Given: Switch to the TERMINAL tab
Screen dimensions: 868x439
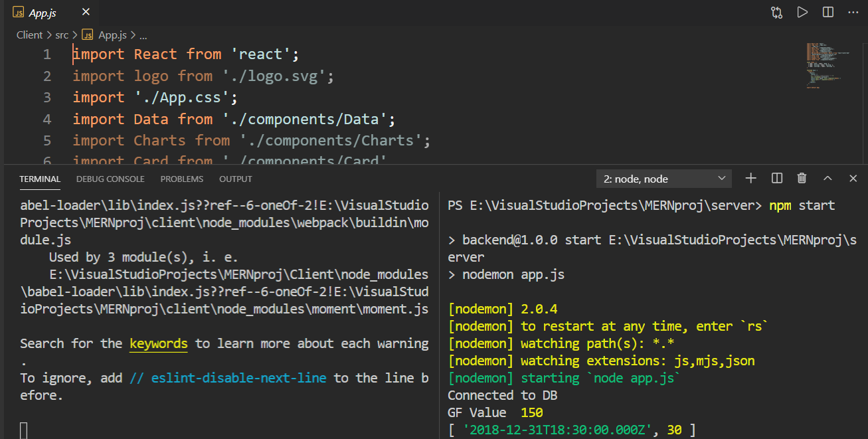Looking at the screenshot, I should tap(40, 179).
